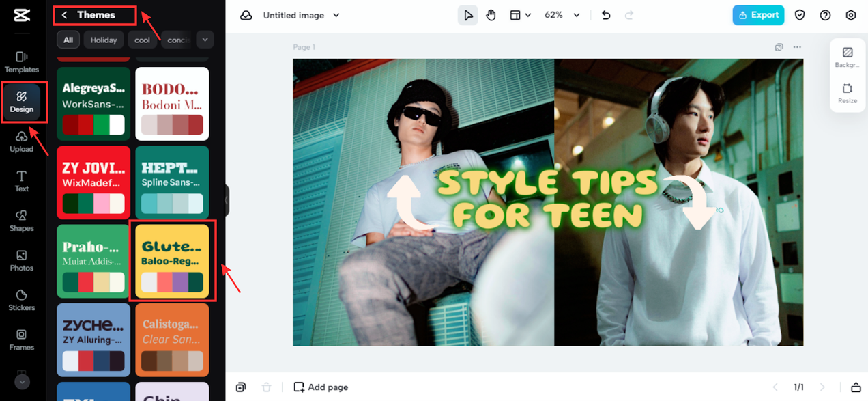Click the Gluten theme color palette
868x401 pixels.
[x=172, y=283]
